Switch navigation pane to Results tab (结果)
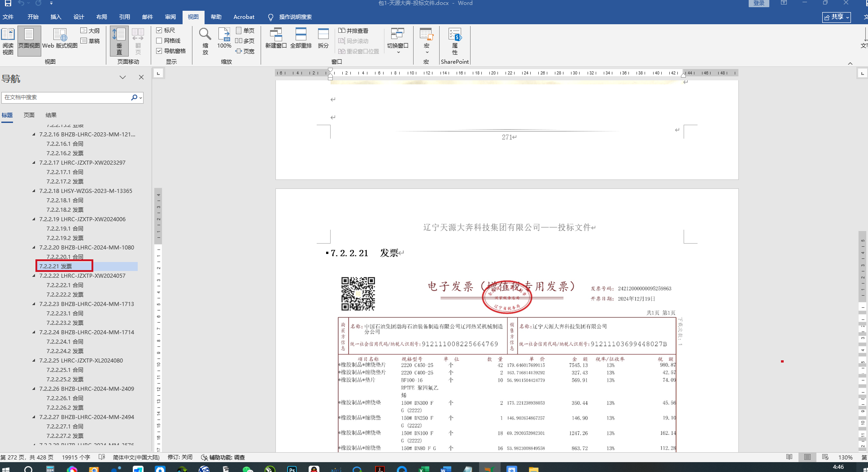Image resolution: width=868 pixels, height=472 pixels. click(x=51, y=115)
